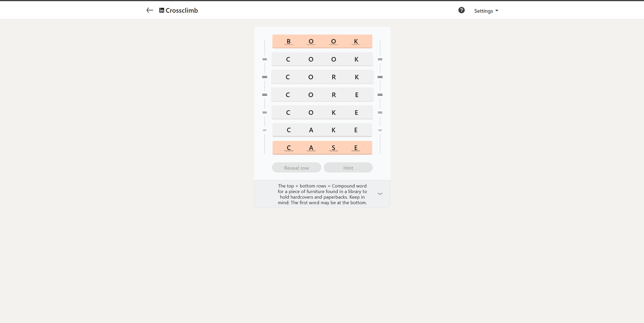The image size is (644, 323).
Task: Select the right drag handle of COOK row
Action: pyautogui.click(x=380, y=60)
